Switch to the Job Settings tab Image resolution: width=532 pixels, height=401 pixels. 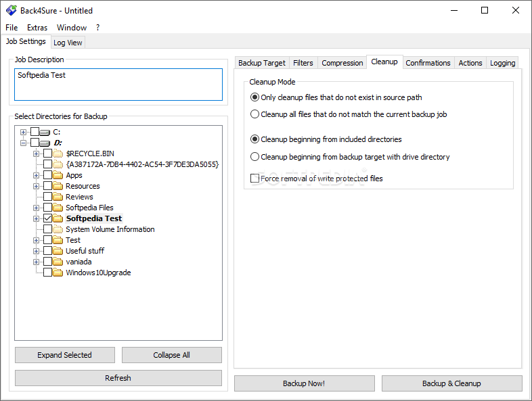(26, 41)
